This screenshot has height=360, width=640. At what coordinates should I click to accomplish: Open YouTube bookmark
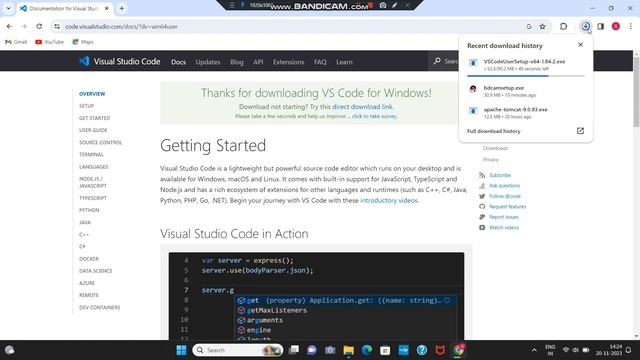(x=49, y=42)
